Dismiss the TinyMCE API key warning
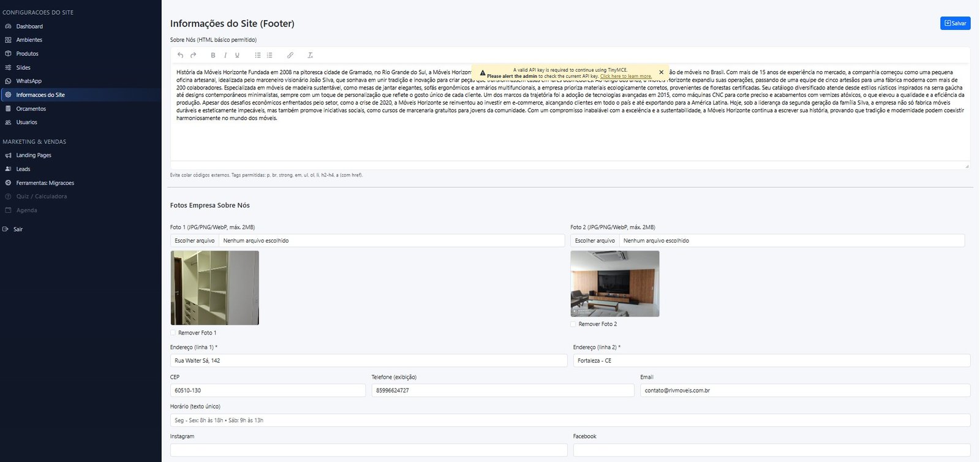This screenshot has height=462, width=980. click(661, 72)
